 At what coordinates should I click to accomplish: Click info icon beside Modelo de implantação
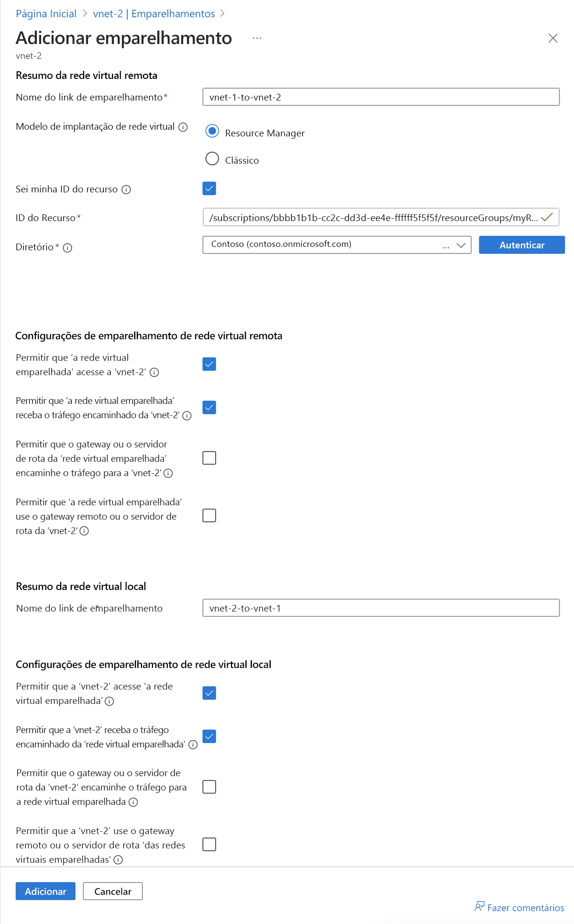(183, 127)
